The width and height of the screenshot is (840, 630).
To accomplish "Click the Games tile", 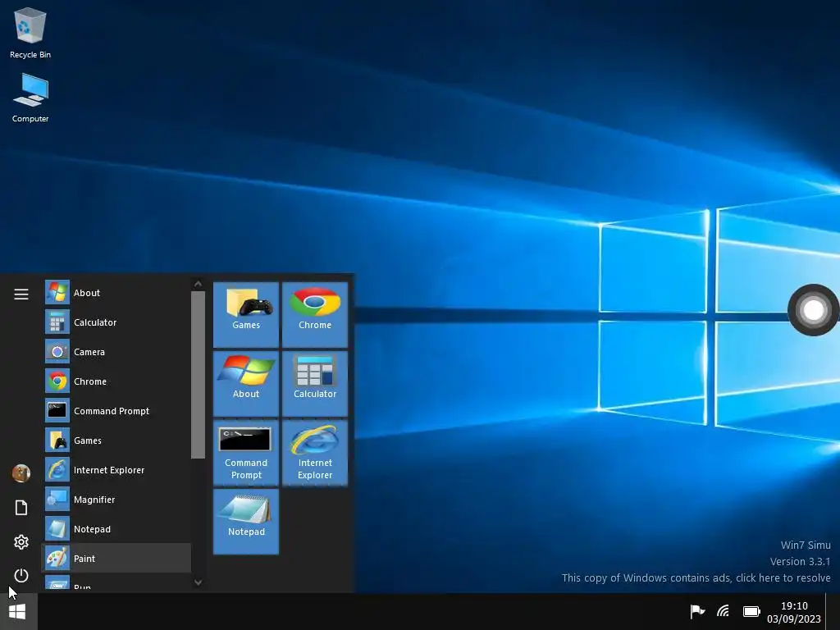I will coord(246,314).
